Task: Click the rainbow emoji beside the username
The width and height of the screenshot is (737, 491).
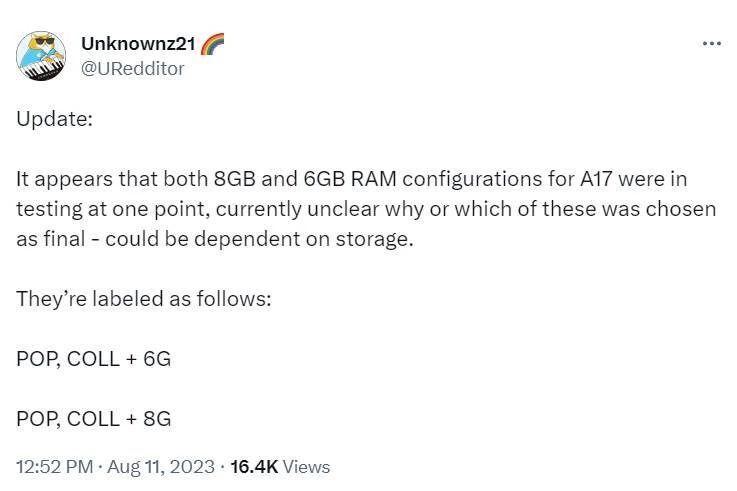Action: point(213,44)
